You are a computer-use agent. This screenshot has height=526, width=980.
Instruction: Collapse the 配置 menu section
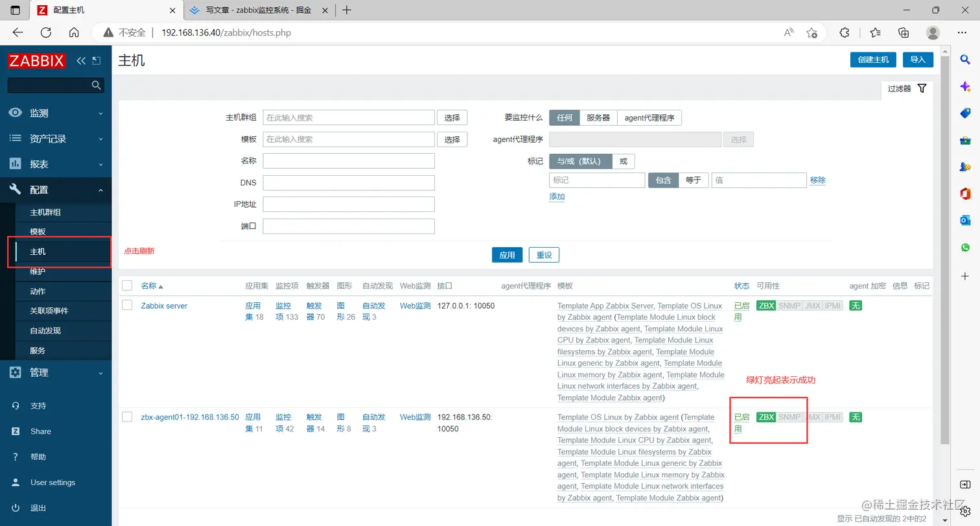[x=56, y=189]
